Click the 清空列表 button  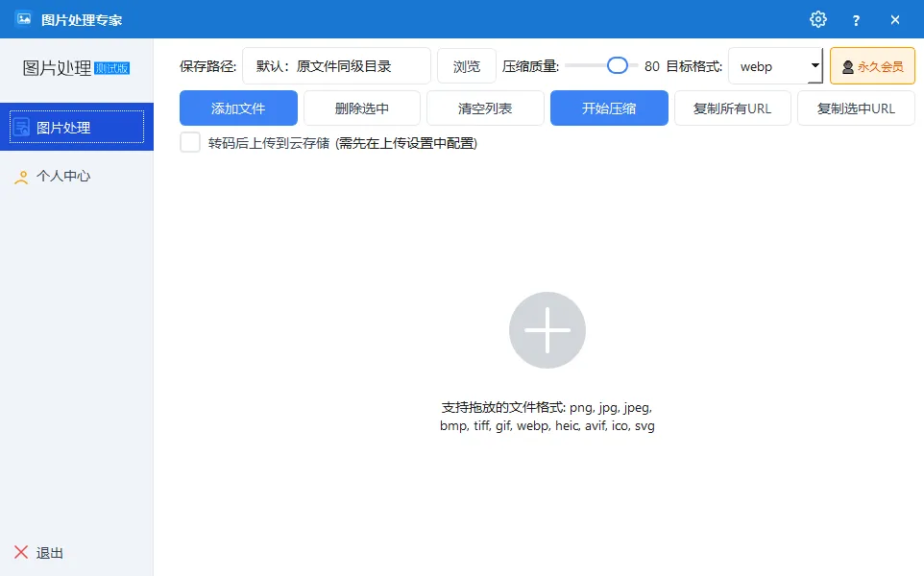coord(485,108)
